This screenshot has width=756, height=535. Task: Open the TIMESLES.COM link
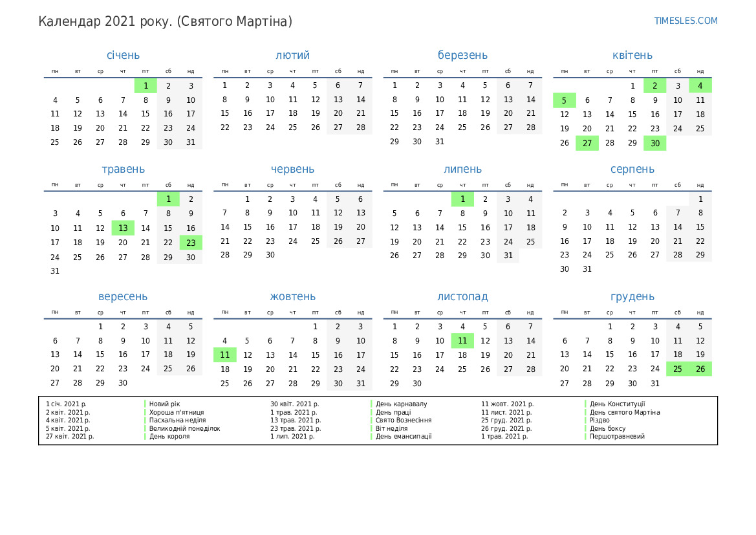point(686,21)
